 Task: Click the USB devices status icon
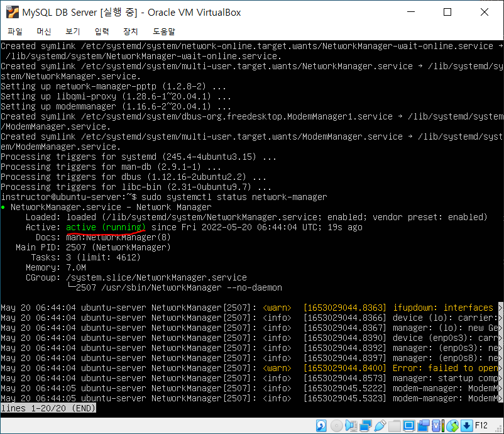[380, 426]
